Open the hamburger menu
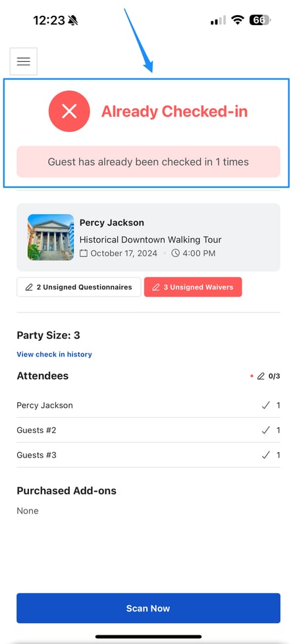This screenshot has height=644, width=297. (24, 61)
